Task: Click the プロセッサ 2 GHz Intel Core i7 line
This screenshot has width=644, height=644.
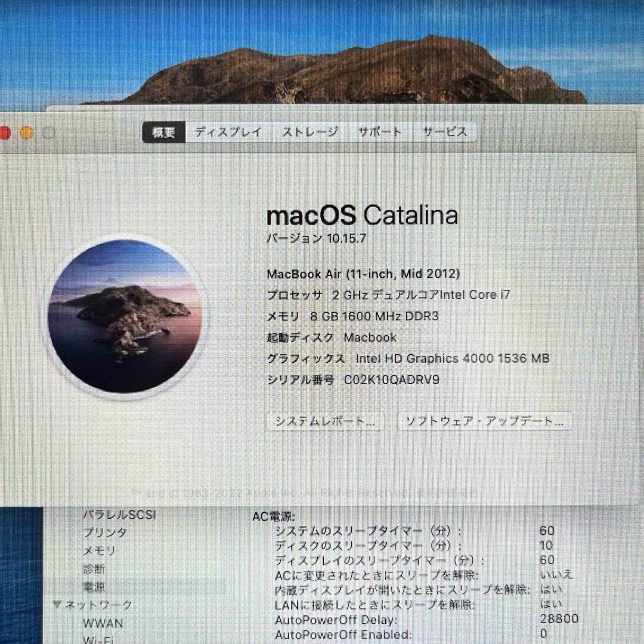Action: [x=389, y=295]
